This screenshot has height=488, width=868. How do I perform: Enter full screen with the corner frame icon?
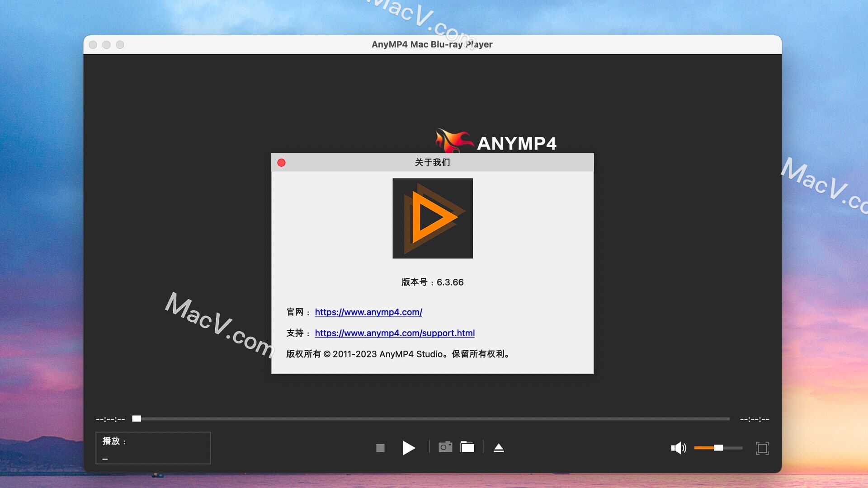pyautogui.click(x=762, y=448)
